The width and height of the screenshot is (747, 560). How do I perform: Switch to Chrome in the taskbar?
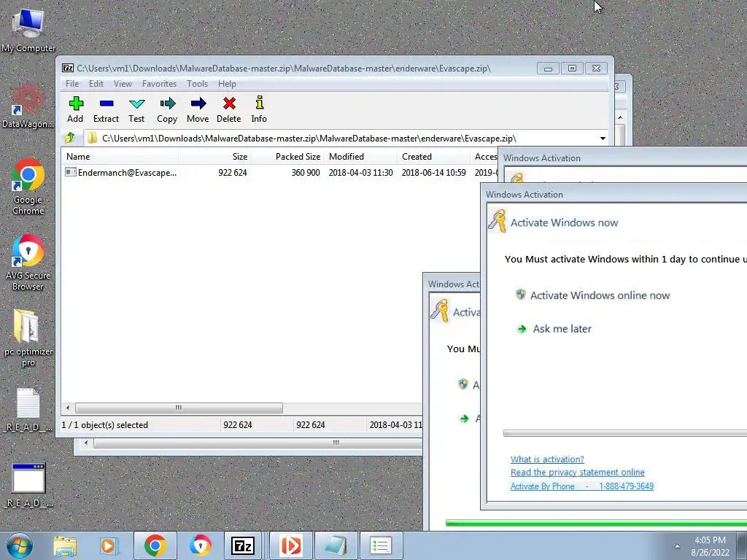pyautogui.click(x=155, y=545)
